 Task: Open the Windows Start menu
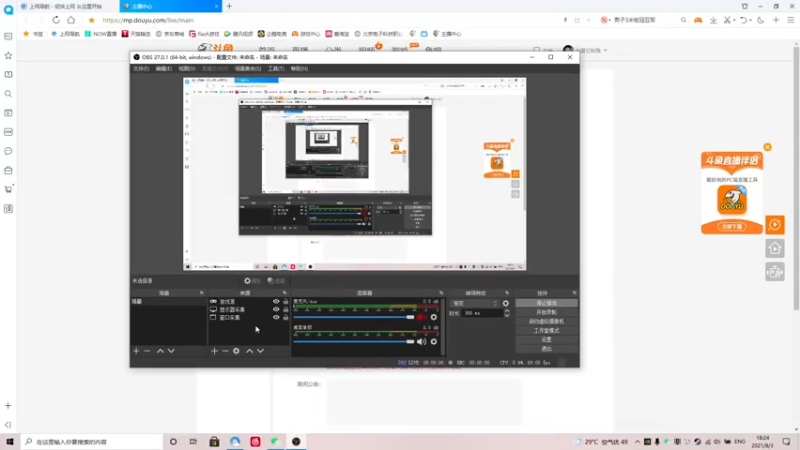[x=10, y=442]
